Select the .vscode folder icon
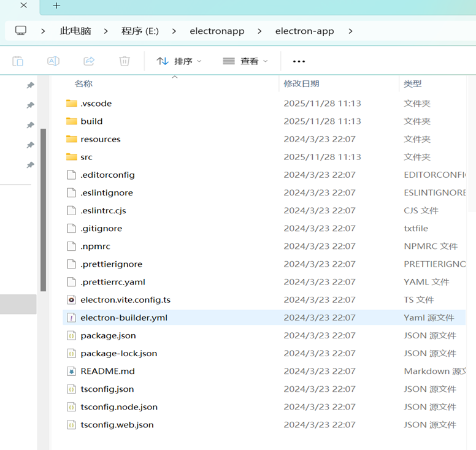Screen dimensions: 476x450 click(72, 103)
